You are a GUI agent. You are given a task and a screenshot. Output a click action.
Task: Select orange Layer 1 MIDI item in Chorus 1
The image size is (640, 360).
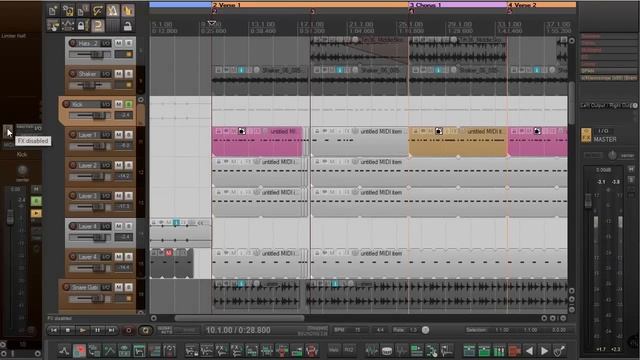[x=458, y=141]
